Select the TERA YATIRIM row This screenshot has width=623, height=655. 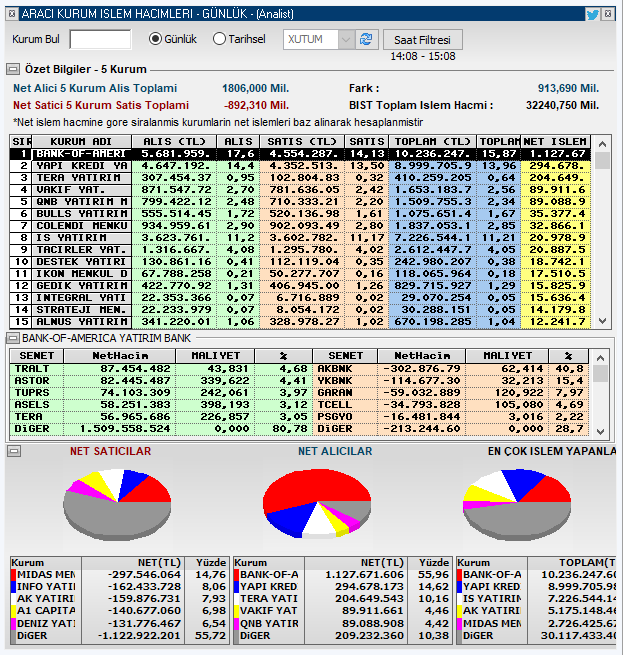click(x=300, y=178)
